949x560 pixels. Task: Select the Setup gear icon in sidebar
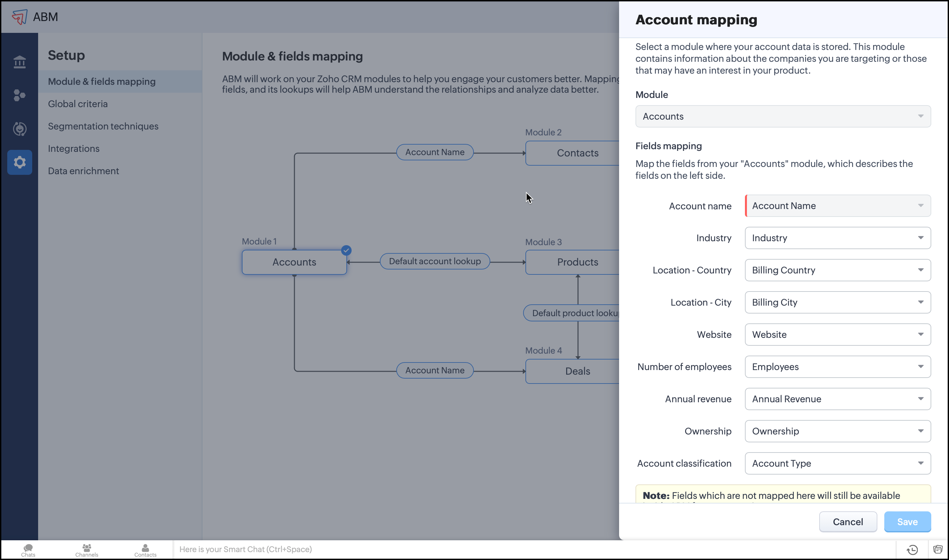(x=20, y=163)
